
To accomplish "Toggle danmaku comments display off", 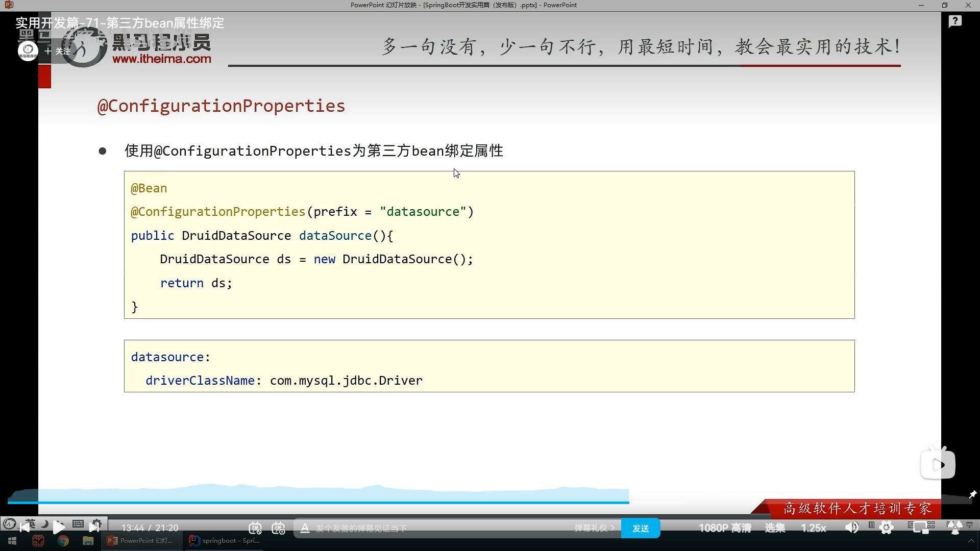I will coord(255,528).
